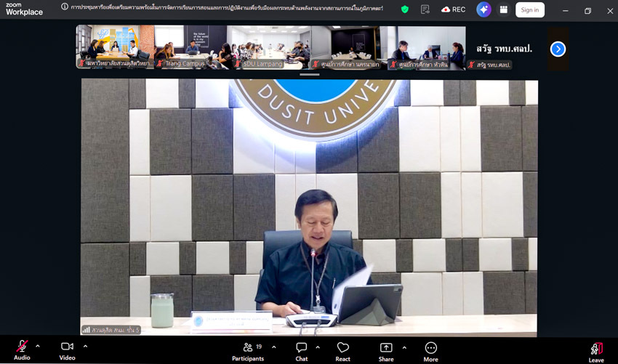Expand the Participants options caret
Viewport: 618px width, 364px height.
[273, 346]
